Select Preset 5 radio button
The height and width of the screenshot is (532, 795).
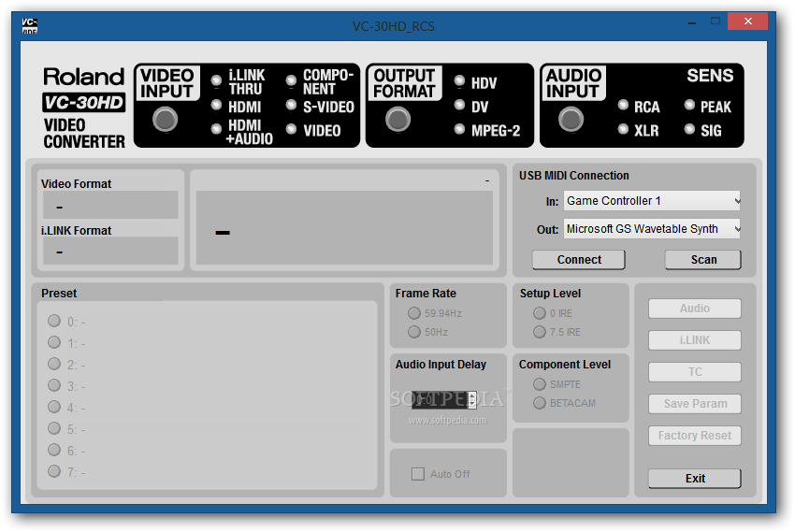tap(54, 428)
